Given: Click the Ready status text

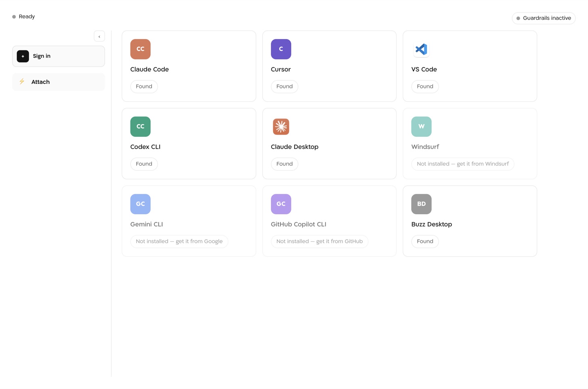Looking at the screenshot, I should [27, 17].
